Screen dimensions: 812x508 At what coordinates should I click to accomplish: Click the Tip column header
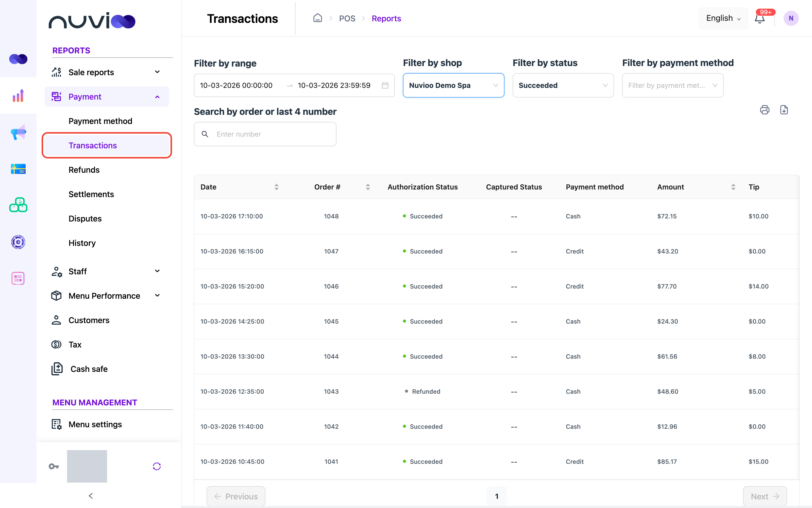pyautogui.click(x=754, y=187)
